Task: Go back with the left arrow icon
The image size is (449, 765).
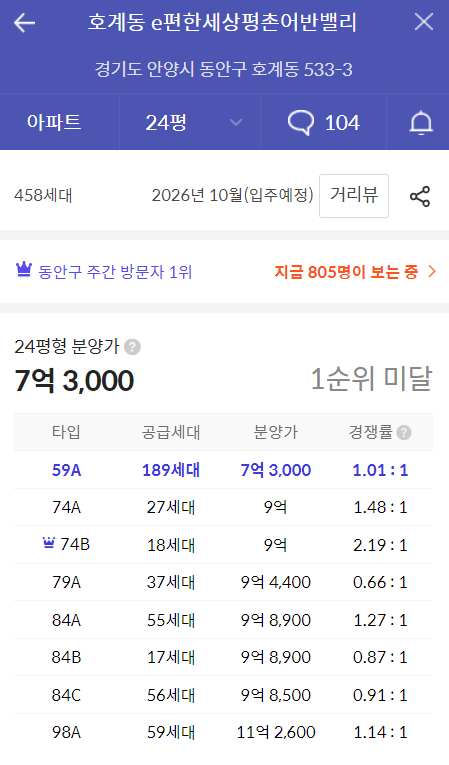Action: pyautogui.click(x=24, y=22)
